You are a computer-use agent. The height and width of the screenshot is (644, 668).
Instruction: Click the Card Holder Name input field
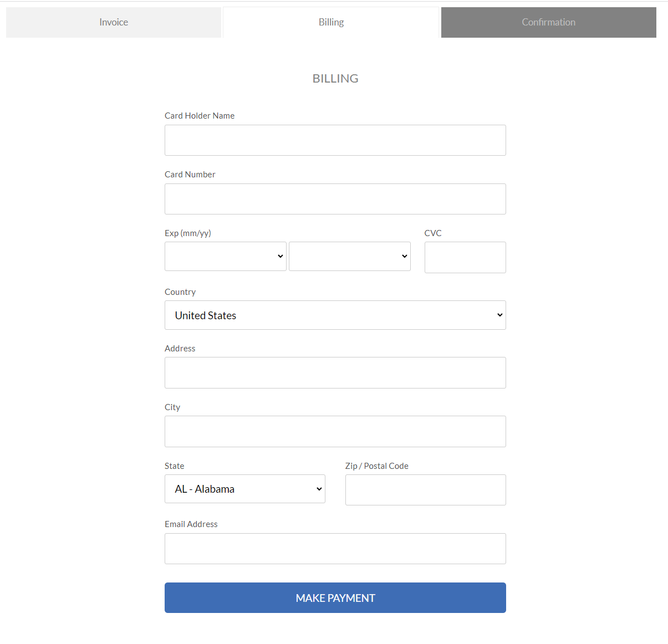(x=335, y=140)
